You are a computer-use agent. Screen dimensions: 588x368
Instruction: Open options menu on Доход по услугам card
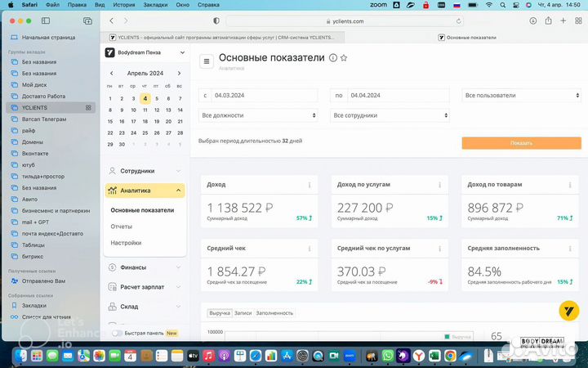click(439, 185)
